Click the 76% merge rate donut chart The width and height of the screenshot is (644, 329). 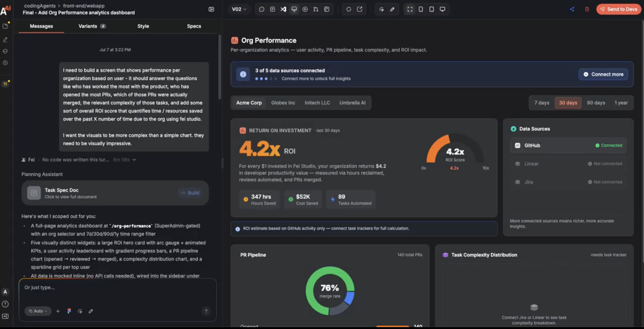[330, 291]
